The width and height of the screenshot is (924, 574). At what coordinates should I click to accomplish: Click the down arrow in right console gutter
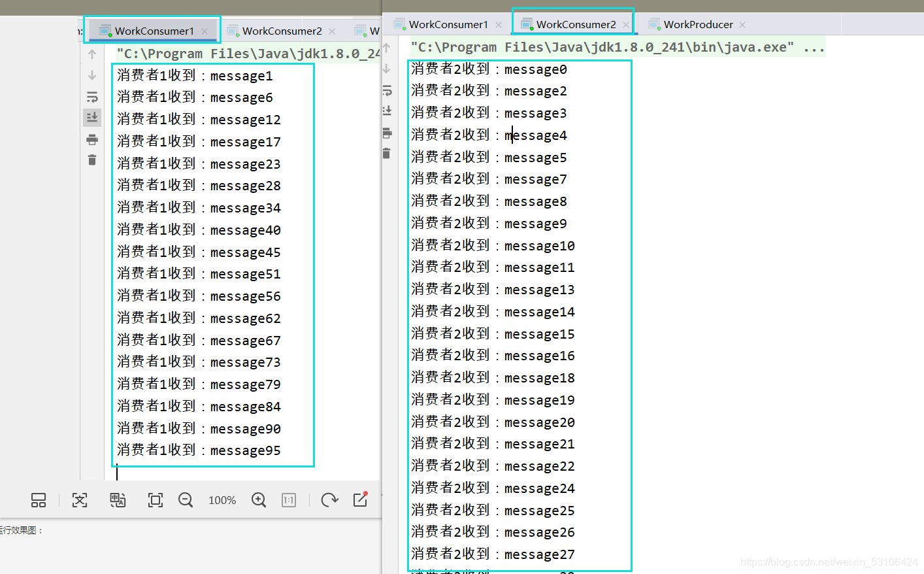[x=387, y=69]
